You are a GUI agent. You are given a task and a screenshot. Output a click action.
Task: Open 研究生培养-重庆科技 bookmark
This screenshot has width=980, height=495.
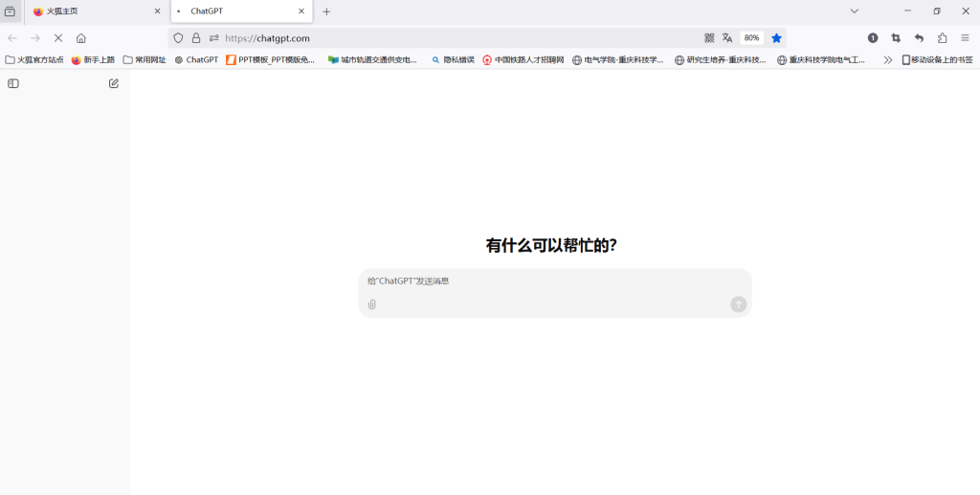pos(720,60)
